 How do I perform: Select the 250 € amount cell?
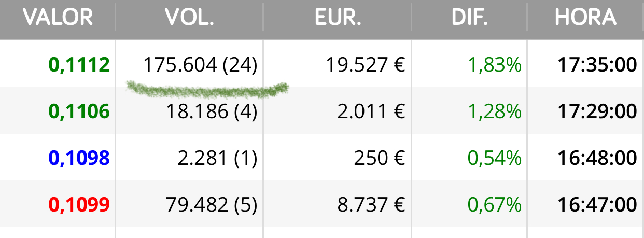pos(380,158)
